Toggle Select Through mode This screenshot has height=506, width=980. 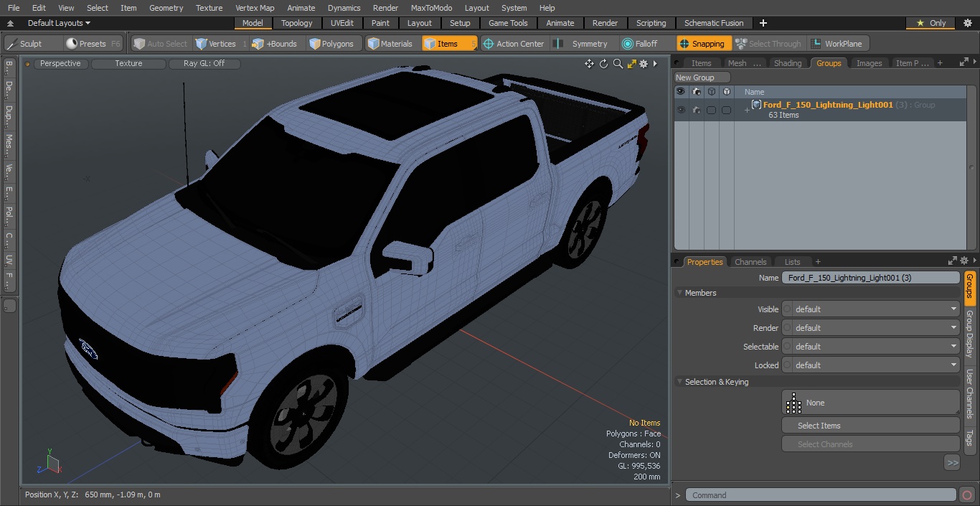[769, 44]
